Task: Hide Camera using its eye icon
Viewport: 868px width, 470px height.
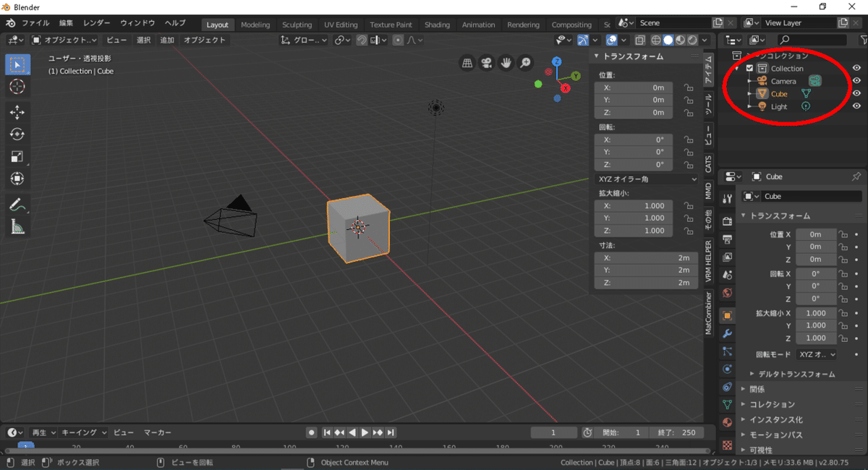Action: click(x=856, y=81)
